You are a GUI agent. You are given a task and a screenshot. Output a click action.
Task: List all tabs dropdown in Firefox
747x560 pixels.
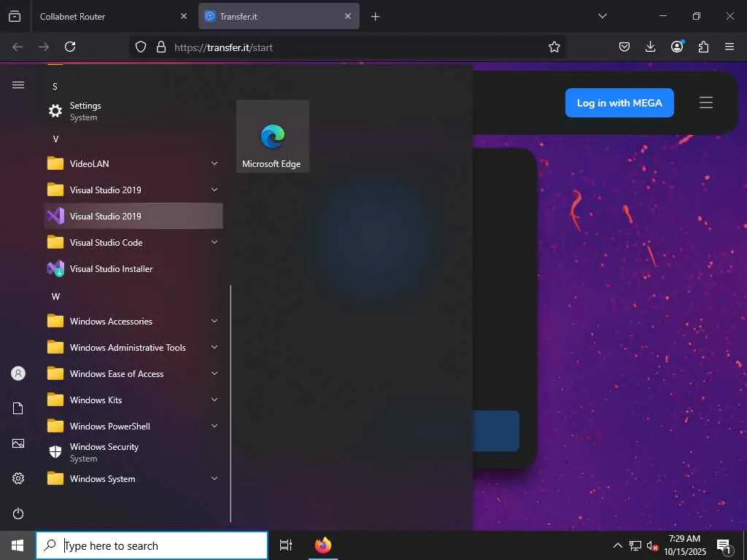(x=602, y=16)
